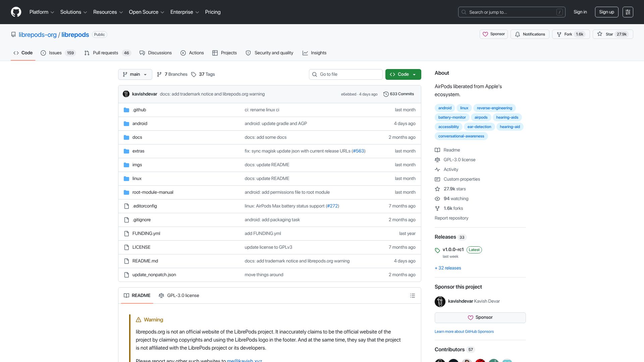Open the Pricing link
The image size is (644, 362).
[x=213, y=12]
